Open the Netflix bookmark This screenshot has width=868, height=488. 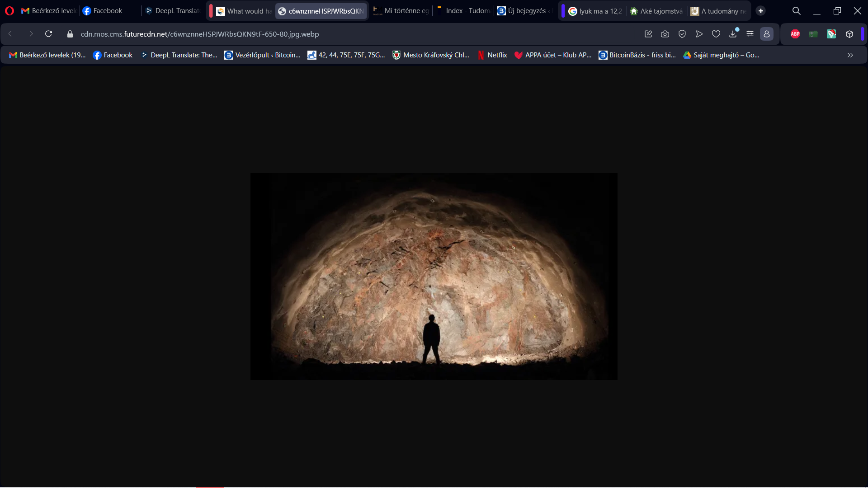(x=492, y=55)
